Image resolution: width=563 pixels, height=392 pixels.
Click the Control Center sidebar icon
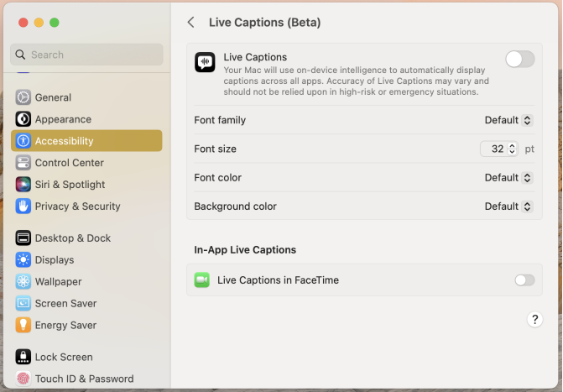pyautogui.click(x=23, y=163)
